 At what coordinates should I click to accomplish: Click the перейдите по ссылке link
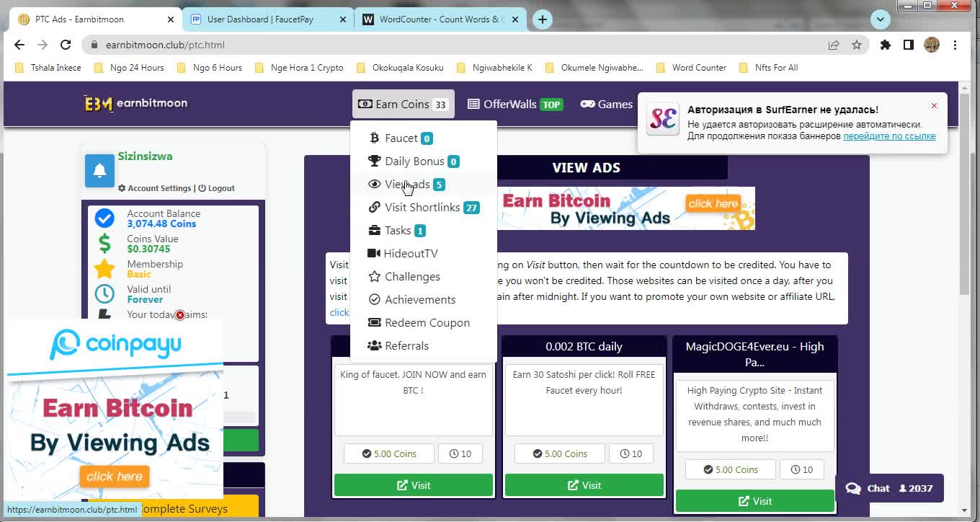coord(889,136)
